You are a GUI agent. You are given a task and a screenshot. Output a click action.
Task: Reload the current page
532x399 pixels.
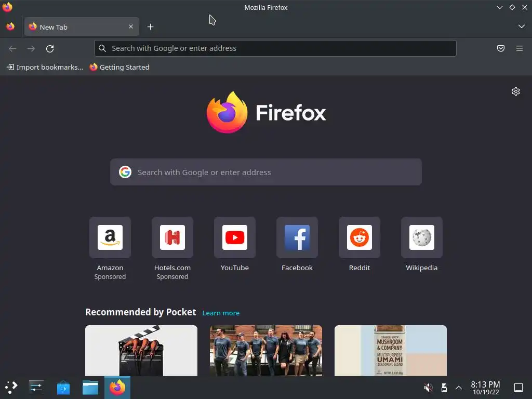[x=50, y=48]
